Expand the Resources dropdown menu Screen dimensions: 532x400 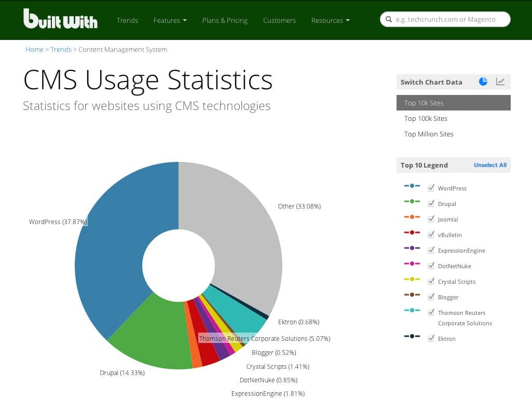[x=331, y=20]
